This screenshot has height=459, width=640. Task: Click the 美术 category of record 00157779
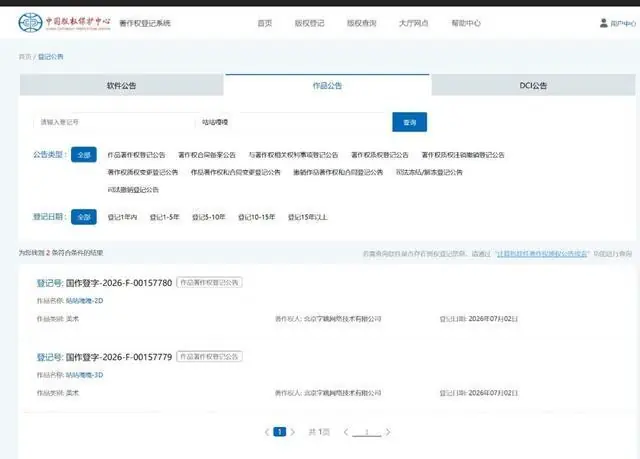click(73, 393)
